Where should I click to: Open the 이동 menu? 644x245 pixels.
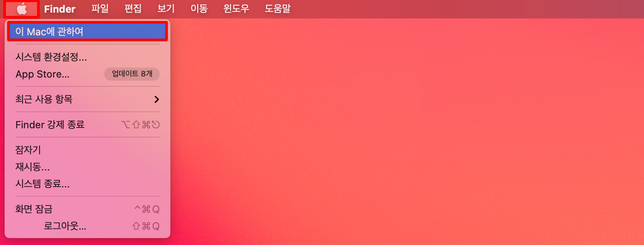click(x=199, y=9)
